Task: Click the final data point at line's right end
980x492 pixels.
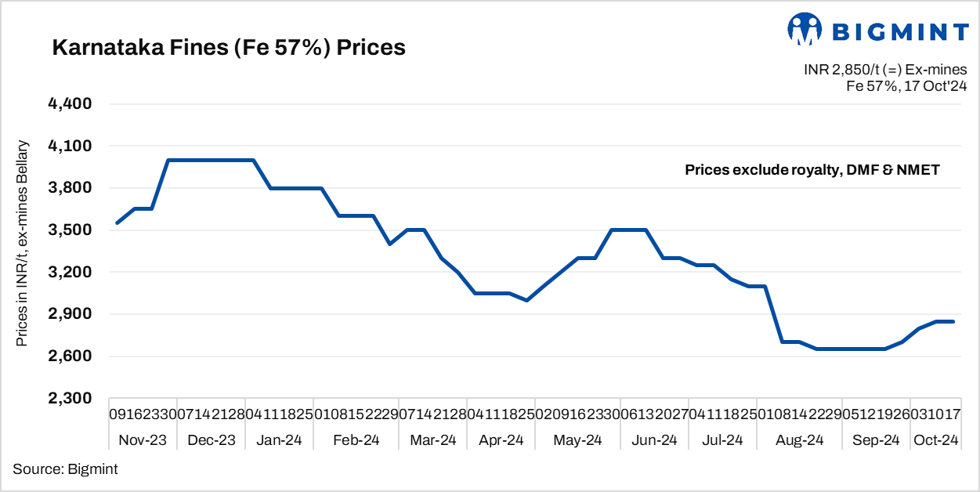Action: point(953,321)
